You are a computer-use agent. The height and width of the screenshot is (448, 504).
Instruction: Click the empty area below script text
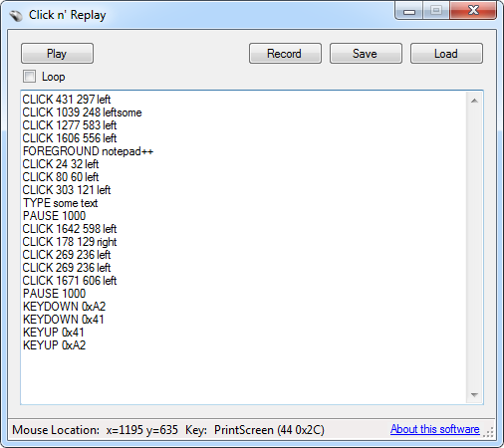244,376
